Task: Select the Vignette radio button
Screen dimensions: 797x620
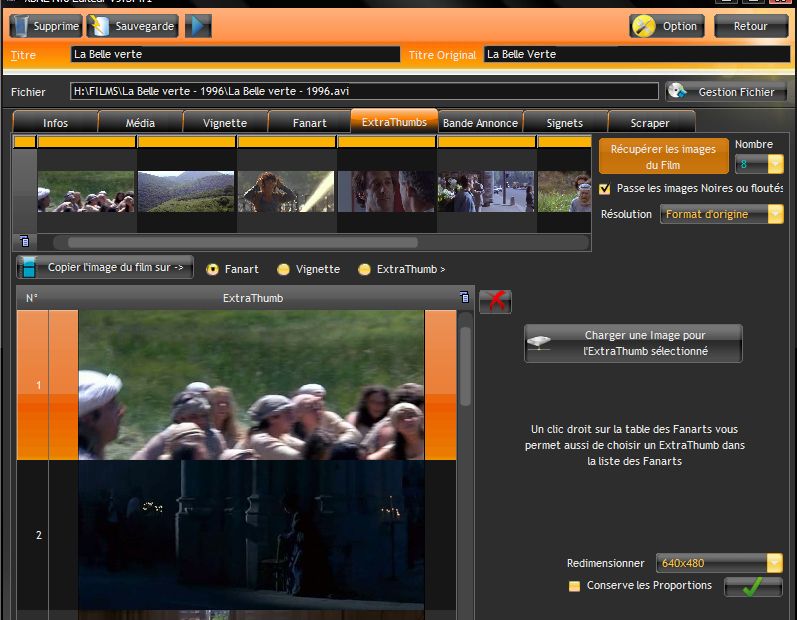Action: [283, 269]
